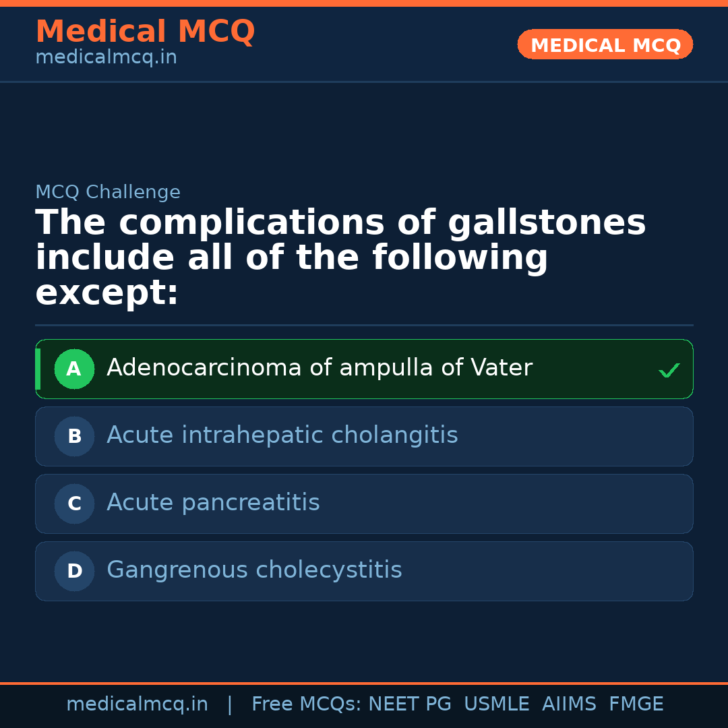Image resolution: width=728 pixels, height=728 pixels.
Task: Pick the Gangrenous cholecystitis answer text
Action: [254, 570]
